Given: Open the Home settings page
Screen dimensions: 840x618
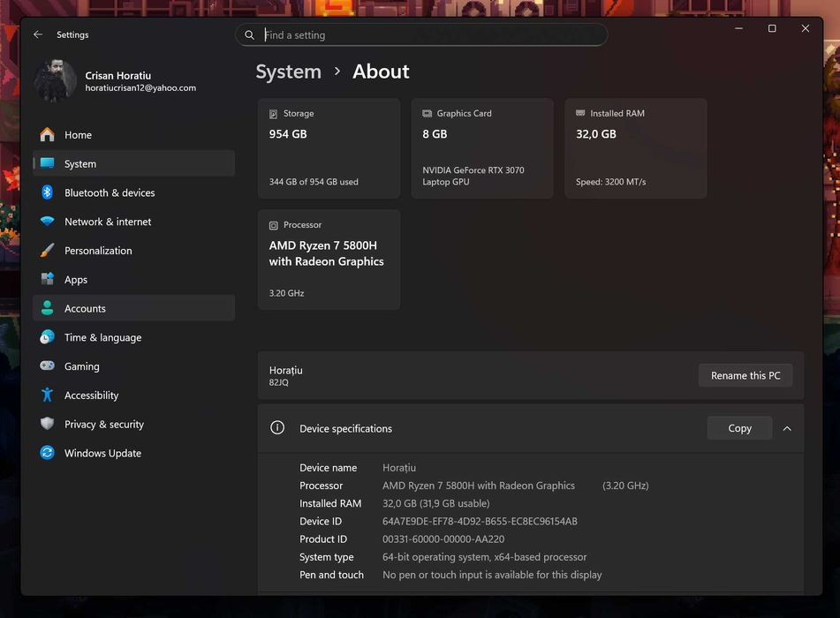Looking at the screenshot, I should click(134, 134).
